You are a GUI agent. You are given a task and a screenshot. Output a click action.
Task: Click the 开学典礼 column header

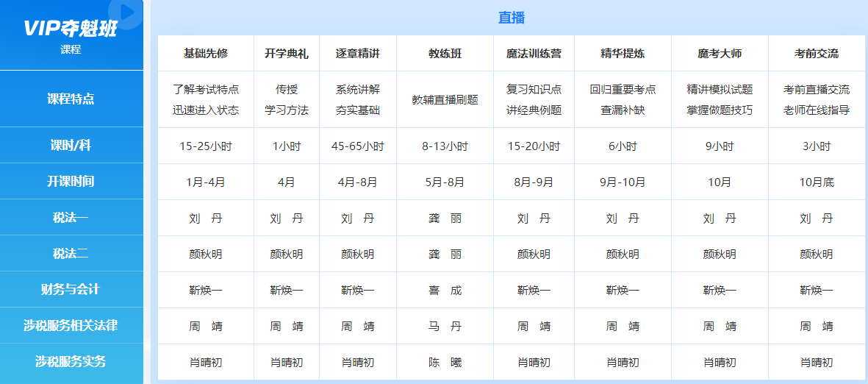coord(287,54)
